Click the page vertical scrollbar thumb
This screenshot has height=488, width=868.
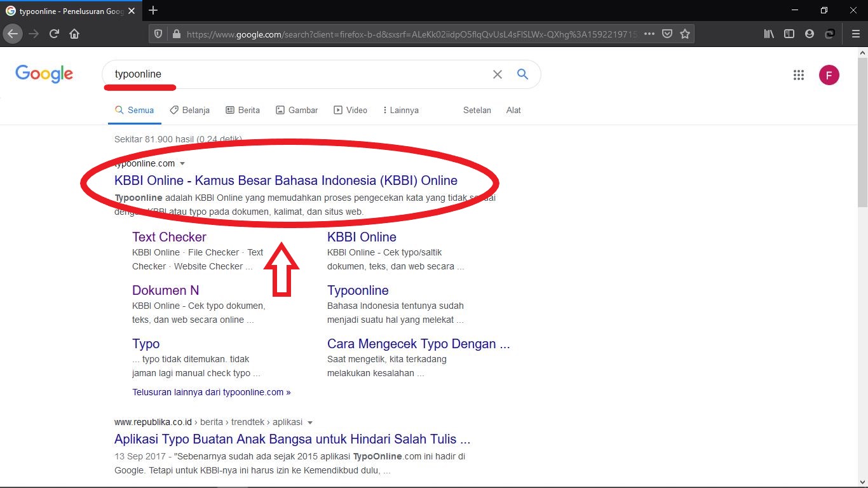(x=862, y=133)
